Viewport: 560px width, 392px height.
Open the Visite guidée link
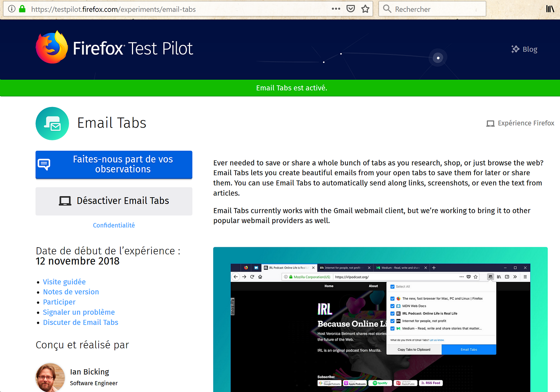[64, 282]
